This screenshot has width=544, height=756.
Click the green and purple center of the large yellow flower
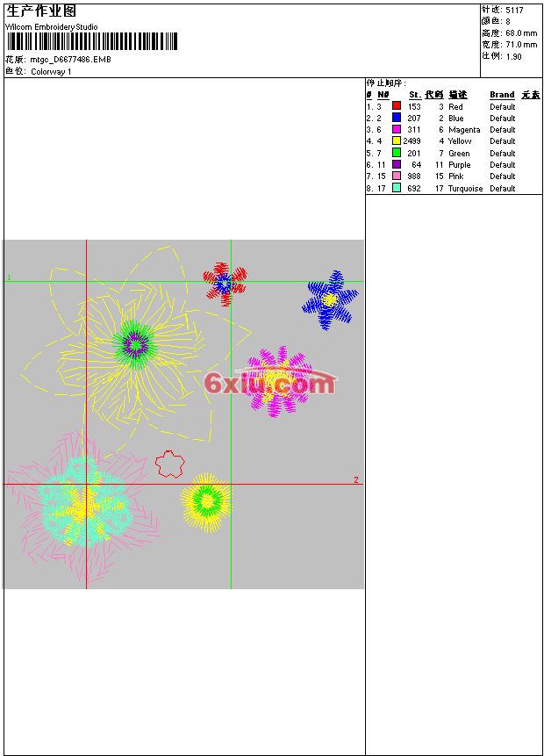135,345
